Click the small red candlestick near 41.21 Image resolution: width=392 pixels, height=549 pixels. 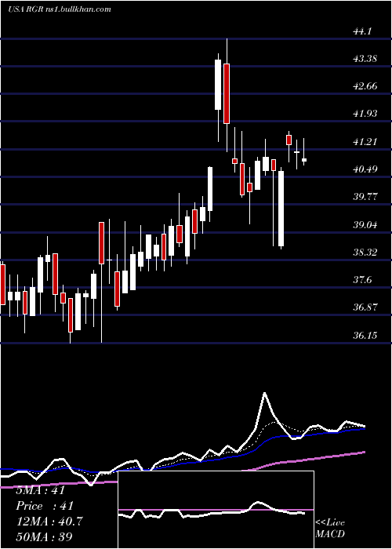point(289,140)
